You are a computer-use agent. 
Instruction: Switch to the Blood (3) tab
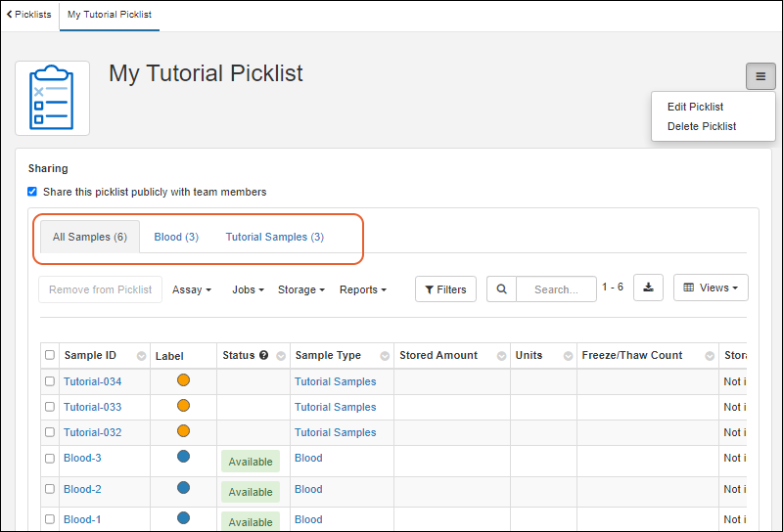176,237
